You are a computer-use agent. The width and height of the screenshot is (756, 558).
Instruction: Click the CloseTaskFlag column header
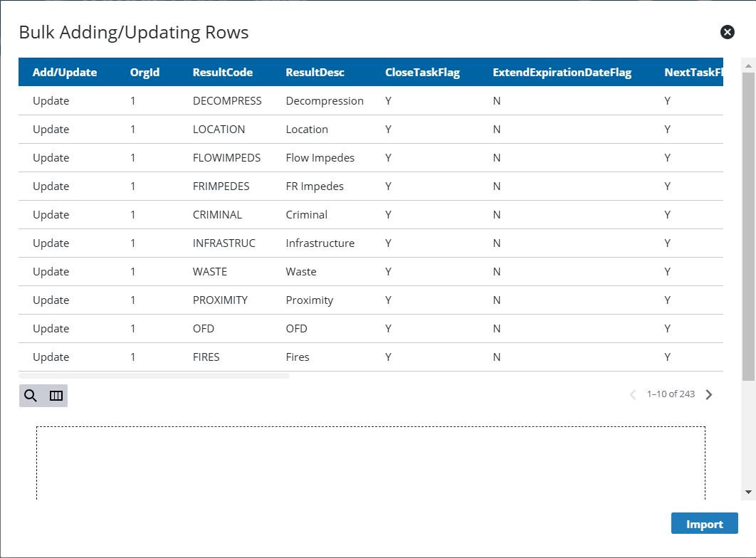(422, 72)
